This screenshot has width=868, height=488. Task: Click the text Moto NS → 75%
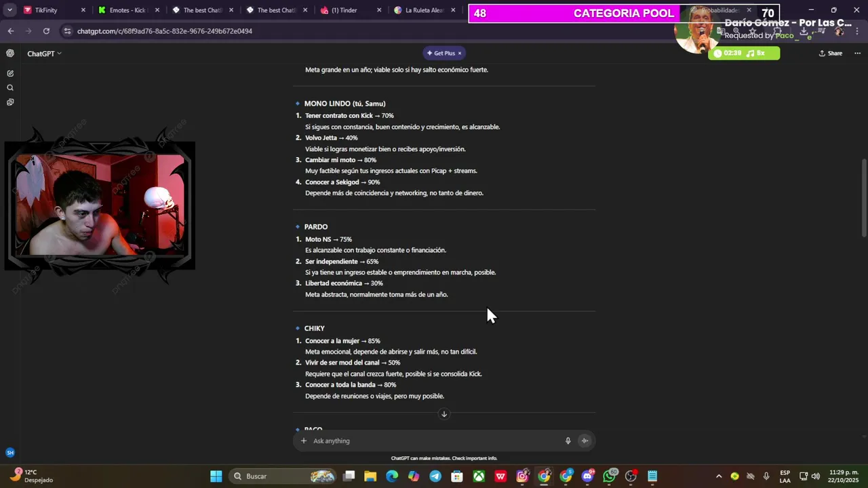click(x=328, y=239)
